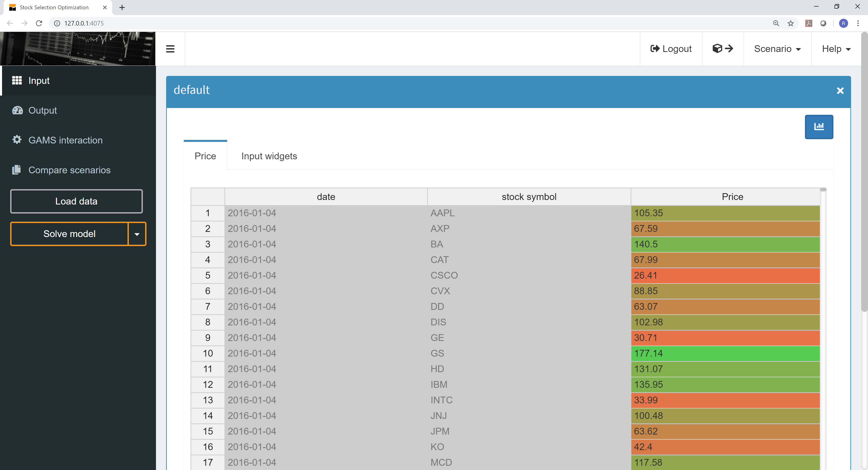Open Solve model dropdown arrow
This screenshot has width=868, height=470.
pos(137,234)
